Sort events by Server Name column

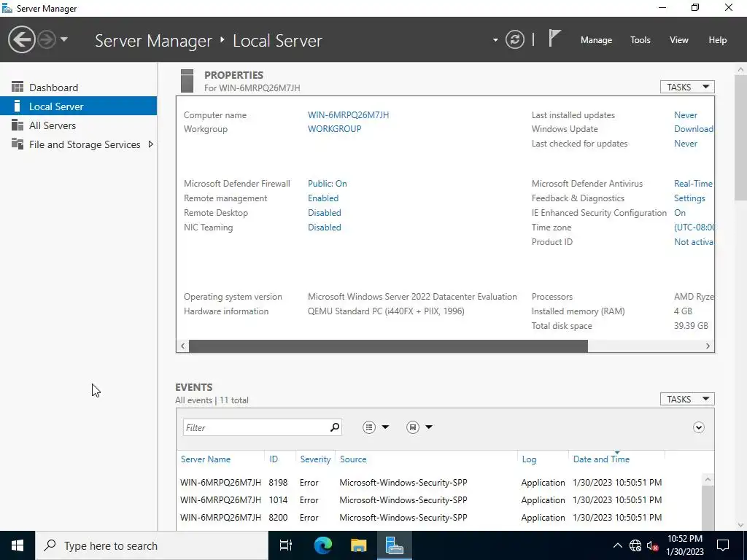206,459
